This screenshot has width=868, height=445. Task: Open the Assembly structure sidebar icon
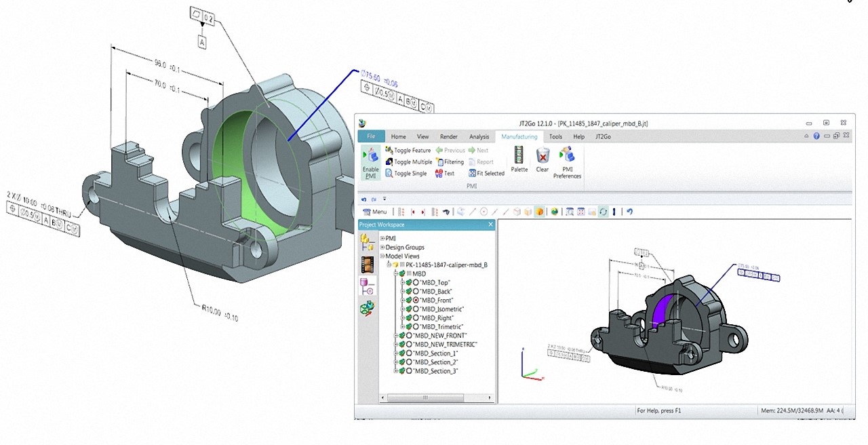click(368, 242)
